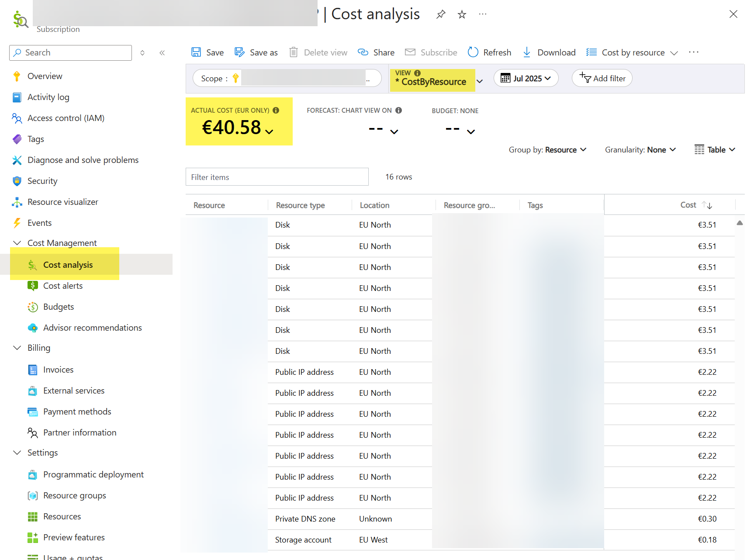Pin the Cost analysis page
The width and height of the screenshot is (754, 560).
[x=441, y=14]
